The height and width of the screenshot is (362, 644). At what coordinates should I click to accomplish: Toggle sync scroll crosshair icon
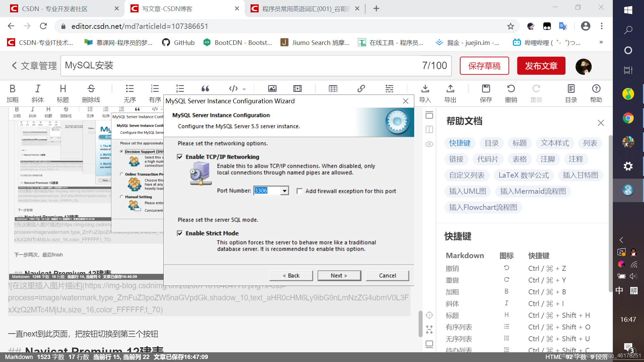click(429, 315)
